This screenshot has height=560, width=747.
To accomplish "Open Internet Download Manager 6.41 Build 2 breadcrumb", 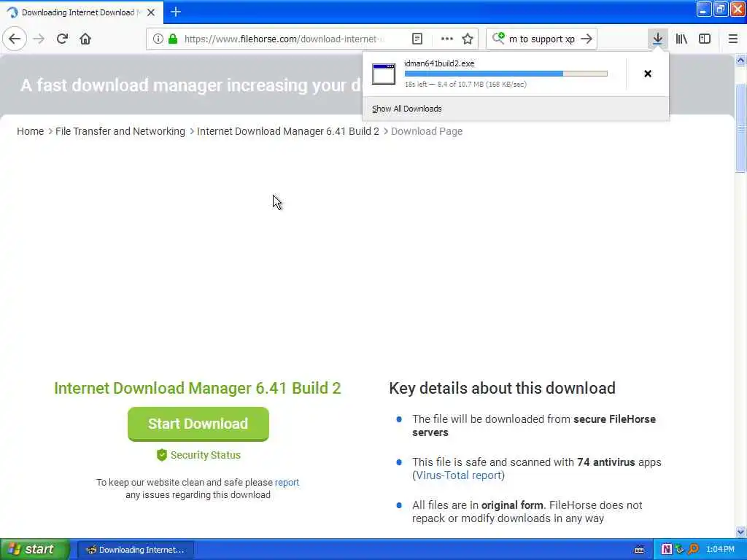I will pyautogui.click(x=287, y=131).
